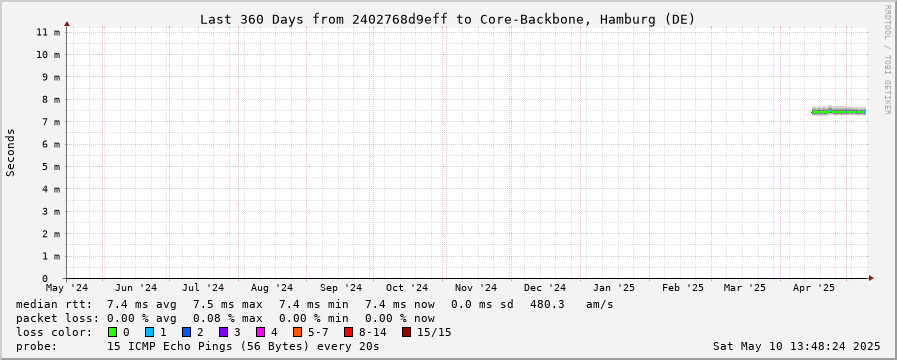This screenshot has width=897, height=360.
Task: Click the magenta loss color 4 swatch
Action: coord(260,332)
